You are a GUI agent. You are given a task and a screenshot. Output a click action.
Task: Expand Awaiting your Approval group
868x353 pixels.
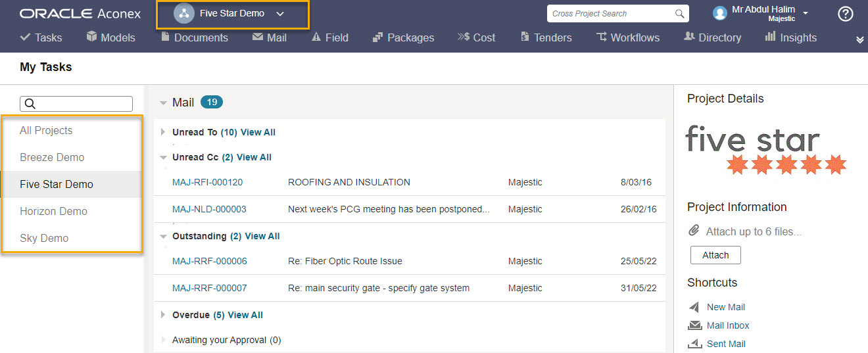tap(163, 340)
